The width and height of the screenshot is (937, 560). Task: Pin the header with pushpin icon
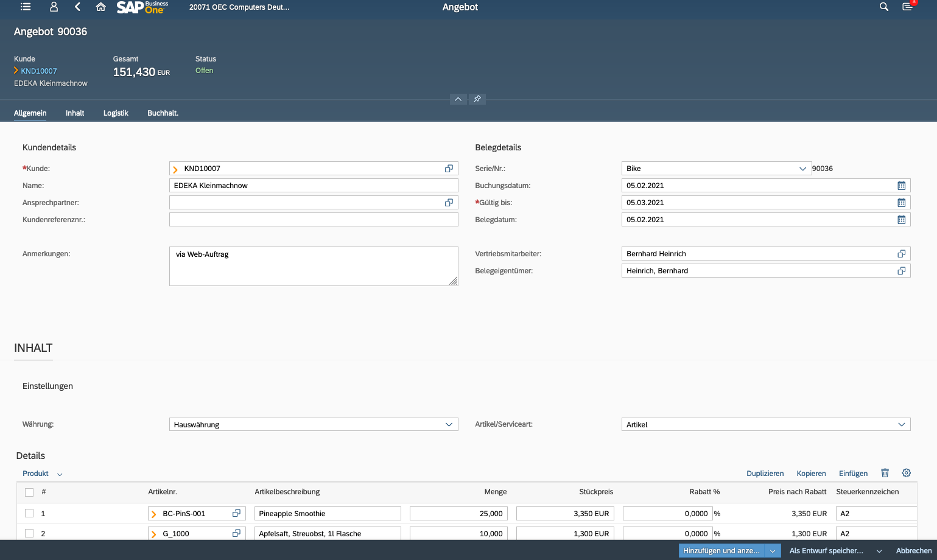[477, 99]
